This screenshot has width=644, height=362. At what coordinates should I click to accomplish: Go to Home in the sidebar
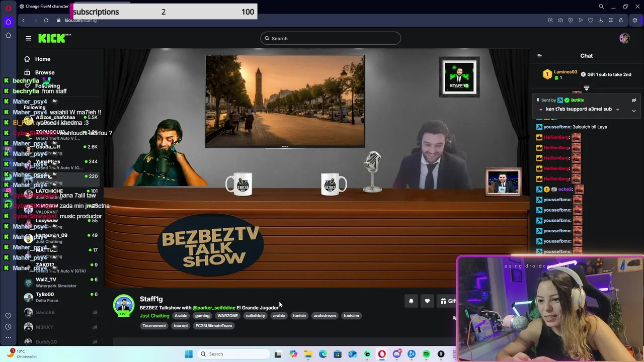[x=38, y=59]
